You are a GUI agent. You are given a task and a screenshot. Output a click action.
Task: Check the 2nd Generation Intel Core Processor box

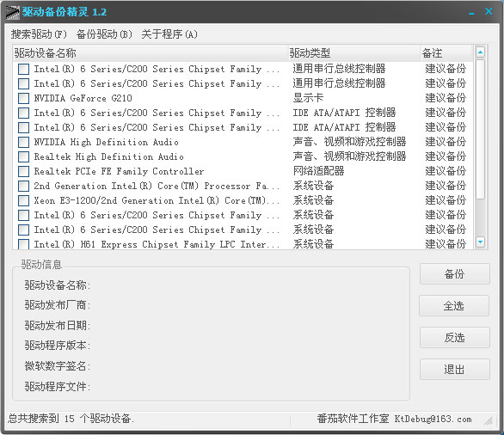pyautogui.click(x=23, y=186)
